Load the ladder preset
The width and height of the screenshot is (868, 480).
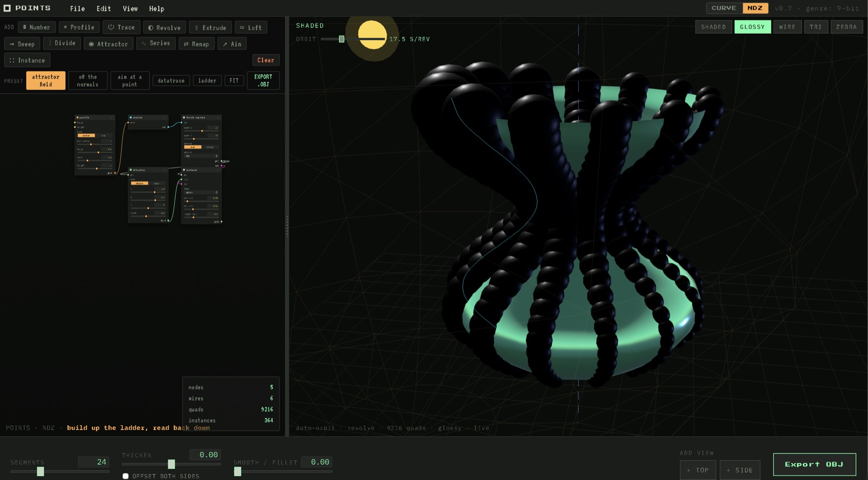tap(207, 80)
